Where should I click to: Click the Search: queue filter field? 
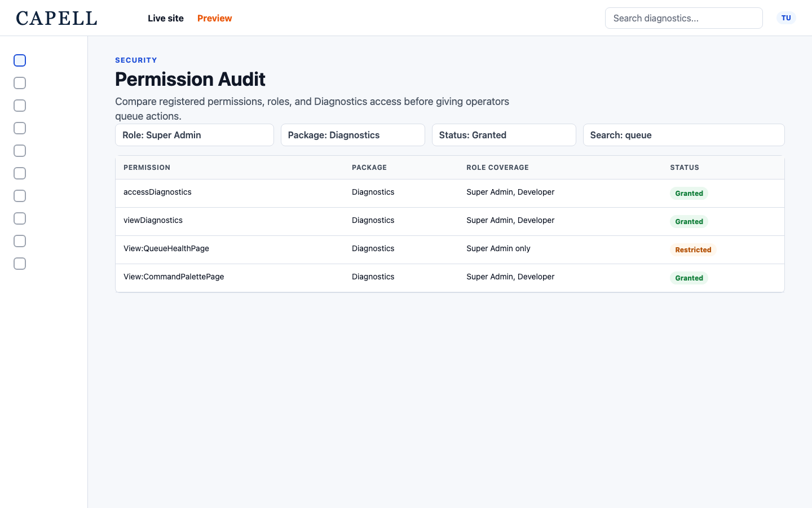point(684,135)
